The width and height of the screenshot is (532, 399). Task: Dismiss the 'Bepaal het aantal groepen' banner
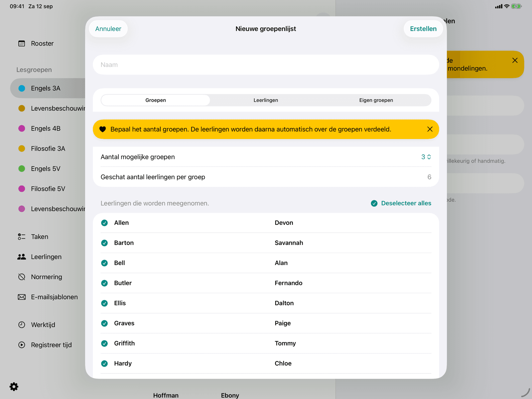tap(430, 129)
